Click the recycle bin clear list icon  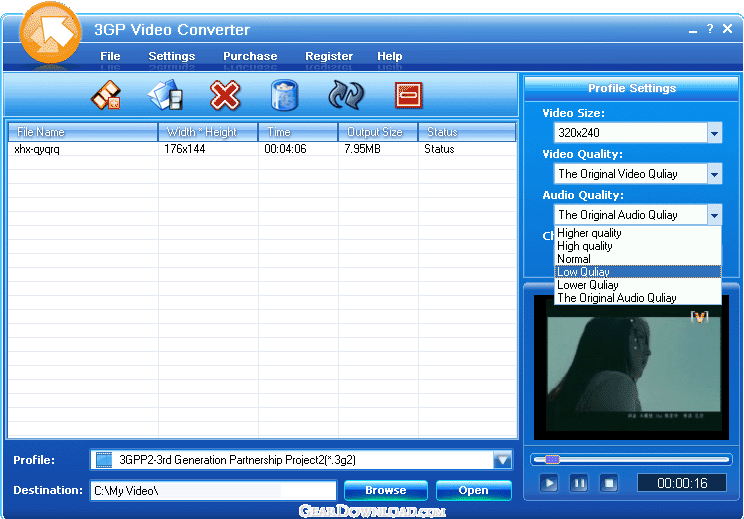284,95
